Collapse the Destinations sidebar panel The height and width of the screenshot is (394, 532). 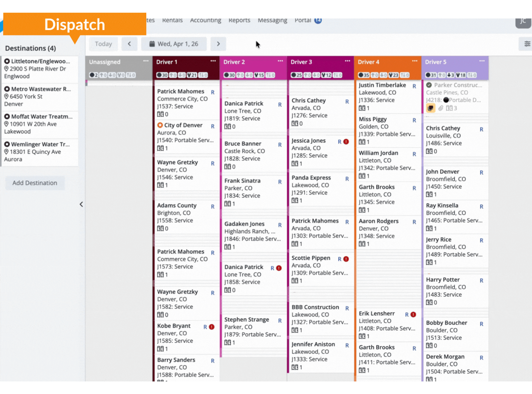pos(81,204)
